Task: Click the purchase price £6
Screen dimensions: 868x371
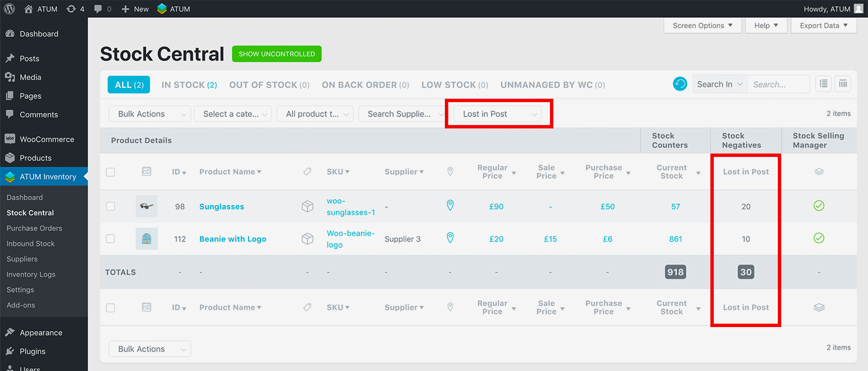Action: [608, 239]
